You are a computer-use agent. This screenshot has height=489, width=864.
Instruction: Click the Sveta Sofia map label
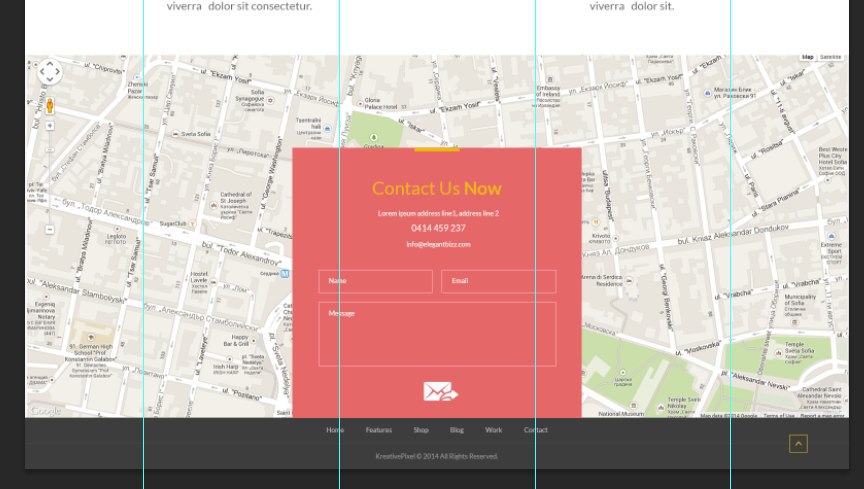coord(196,134)
